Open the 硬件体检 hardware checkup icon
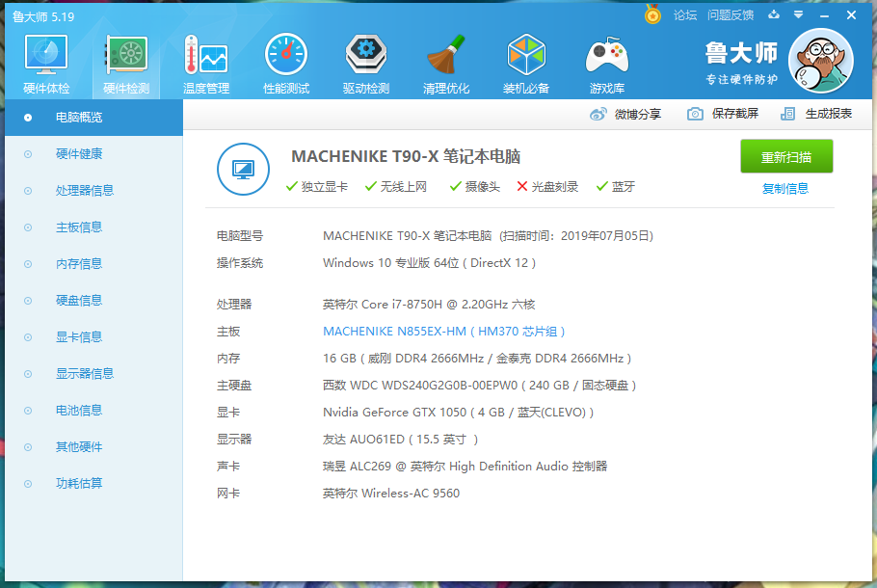877x588 pixels. tap(46, 64)
